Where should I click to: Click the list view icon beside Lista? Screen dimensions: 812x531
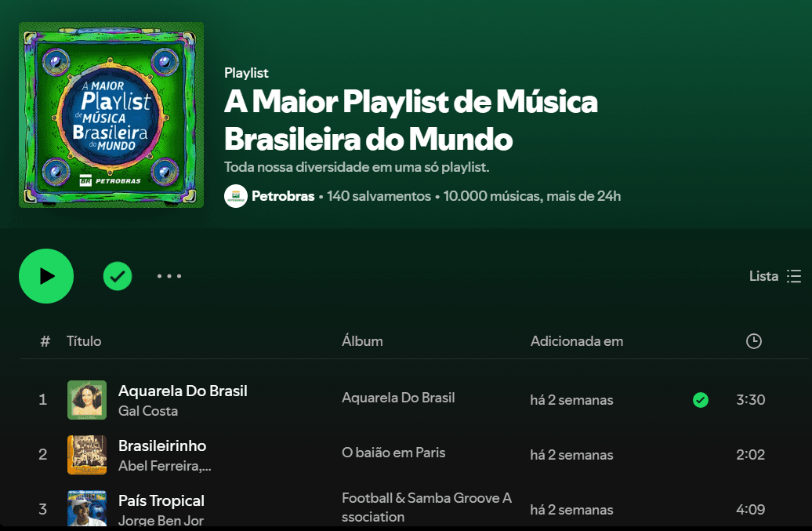[794, 276]
